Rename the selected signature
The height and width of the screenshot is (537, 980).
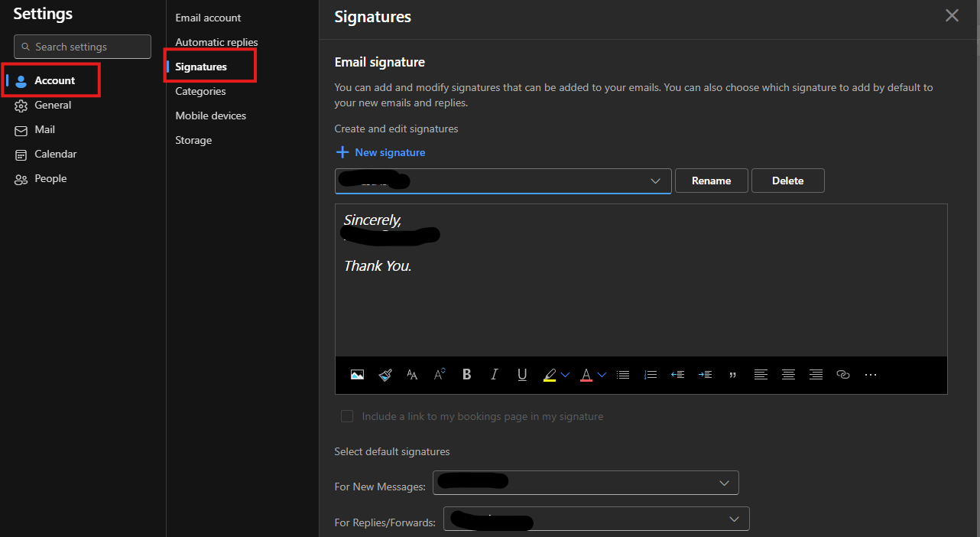click(711, 181)
